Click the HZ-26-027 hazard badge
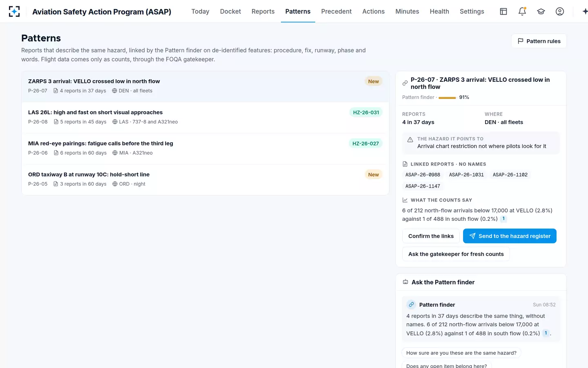Image resolution: width=588 pixels, height=368 pixels. pyautogui.click(x=365, y=144)
